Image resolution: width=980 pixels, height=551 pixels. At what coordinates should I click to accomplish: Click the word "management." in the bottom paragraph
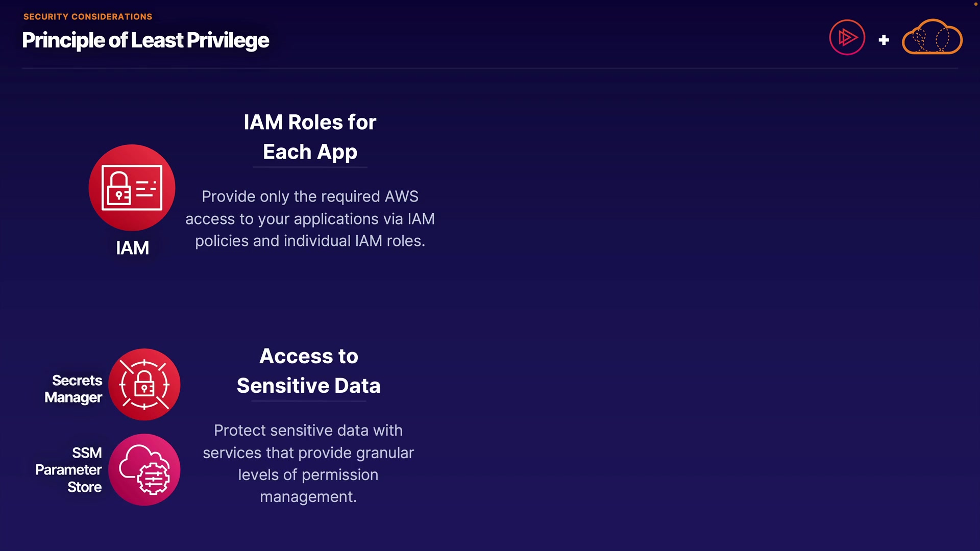pos(308,497)
